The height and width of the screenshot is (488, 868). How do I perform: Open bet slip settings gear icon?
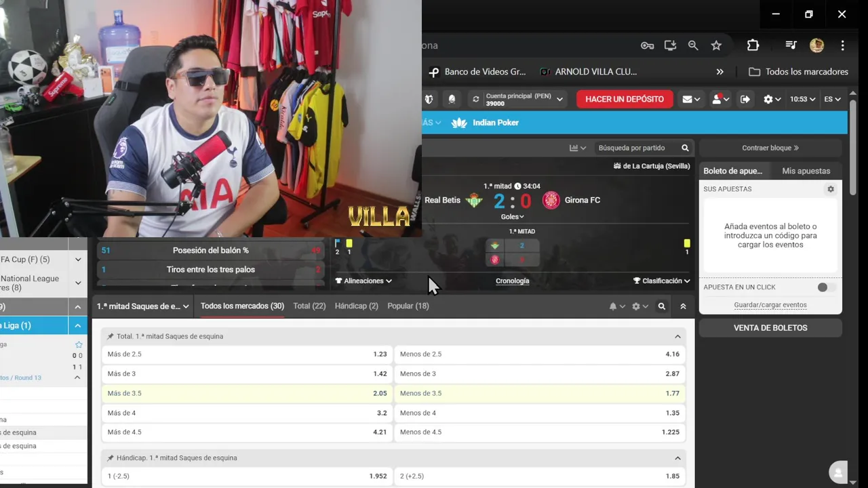pos(831,189)
